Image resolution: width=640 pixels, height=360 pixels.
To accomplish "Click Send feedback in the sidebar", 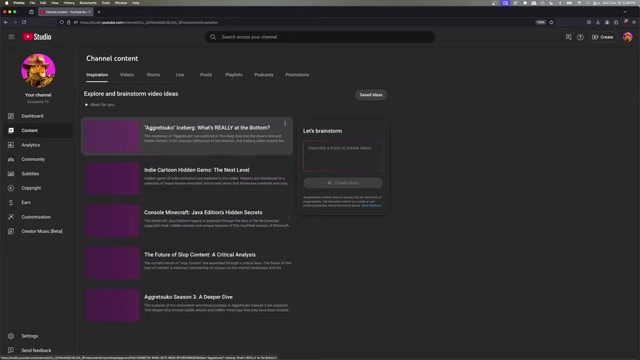I will 37,350.
